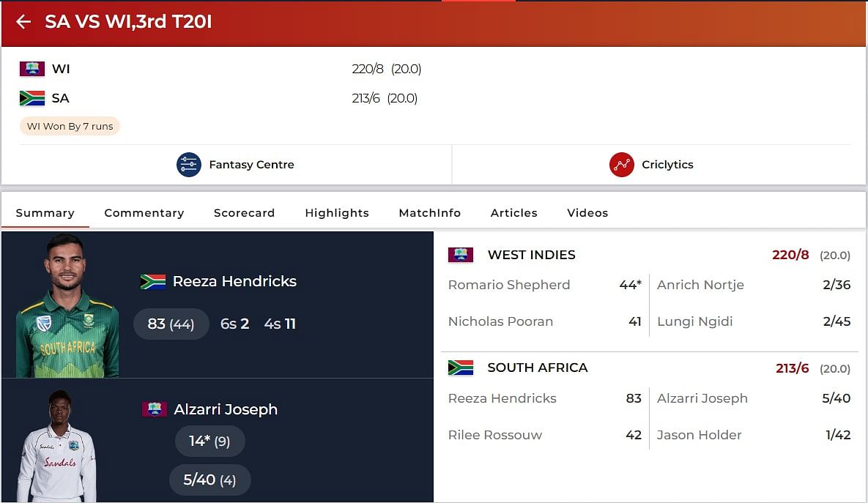Image resolution: width=868 pixels, height=503 pixels.
Task: Go to the Highlights tab
Action: coord(337,213)
